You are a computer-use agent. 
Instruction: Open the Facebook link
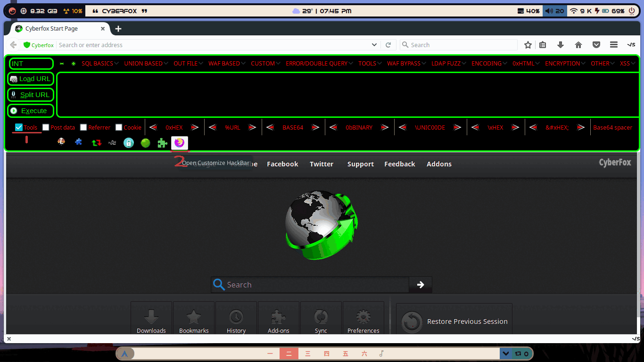point(282,164)
